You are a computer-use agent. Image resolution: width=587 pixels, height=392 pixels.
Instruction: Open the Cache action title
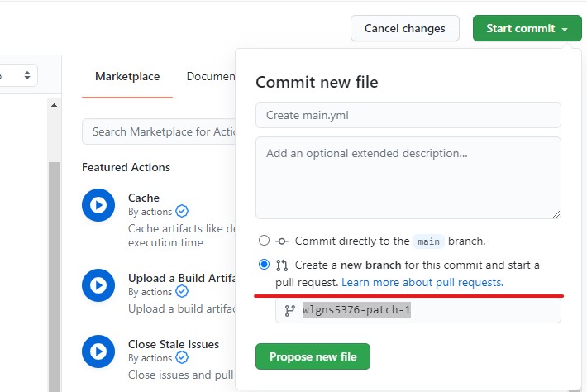(144, 198)
